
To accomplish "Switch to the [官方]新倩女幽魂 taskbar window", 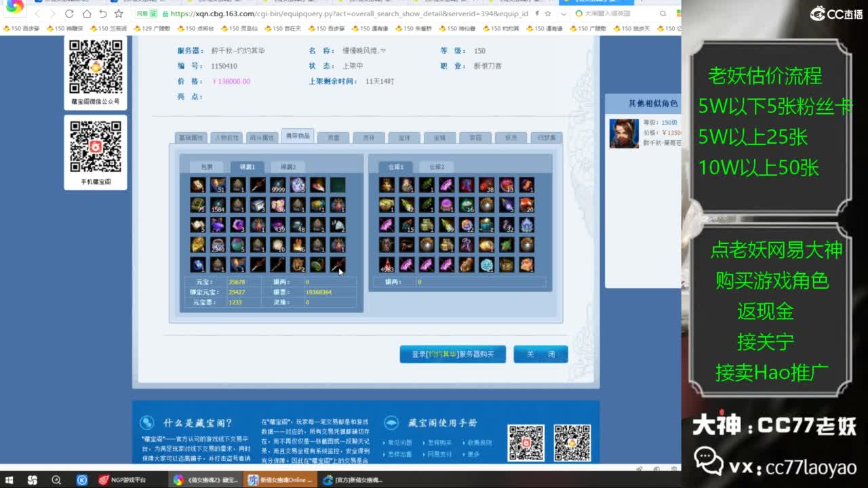I will [x=353, y=480].
